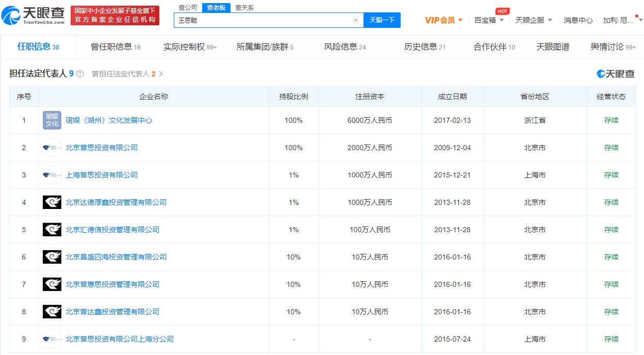Screen dimensions: 644x355
Task: Click the search input field containing 王思聪
Action: tap(263, 20)
